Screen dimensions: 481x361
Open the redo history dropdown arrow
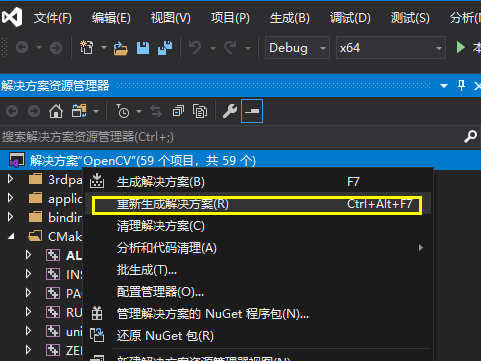(248, 48)
